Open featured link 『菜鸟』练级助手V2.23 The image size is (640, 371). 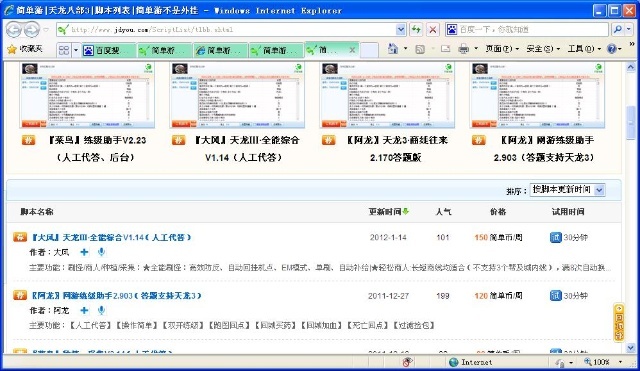(x=96, y=149)
